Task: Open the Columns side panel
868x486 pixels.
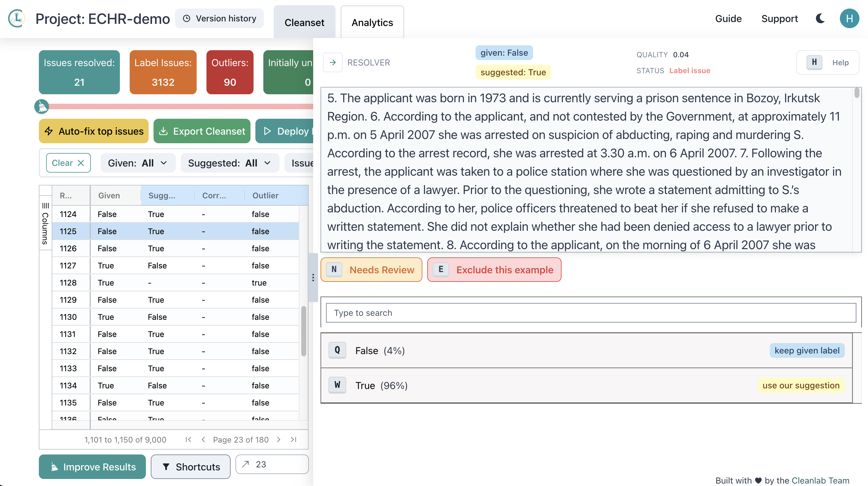Action: [x=45, y=224]
